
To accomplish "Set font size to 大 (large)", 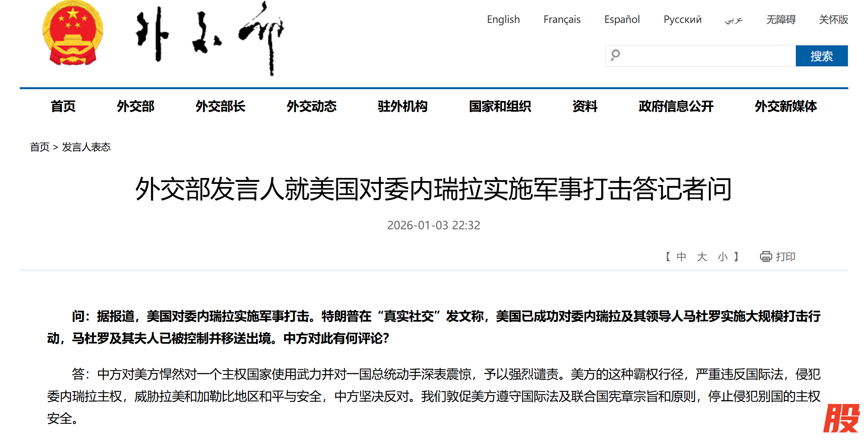I will click(702, 257).
